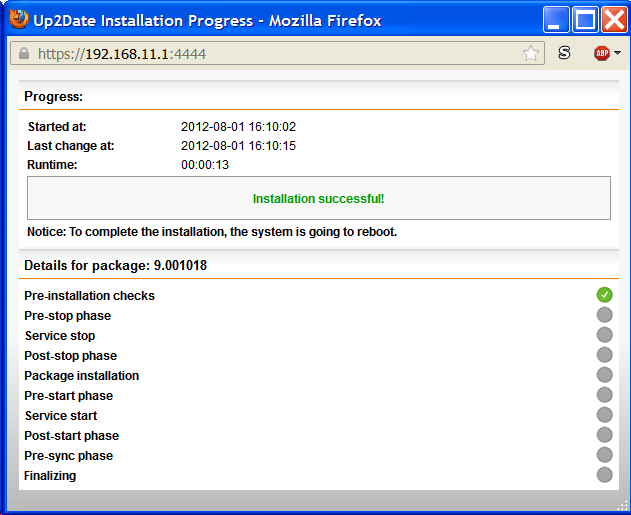Image resolution: width=631 pixels, height=515 pixels.
Task: Click the gray status circle for Pre-stop phase
Action: (x=604, y=315)
